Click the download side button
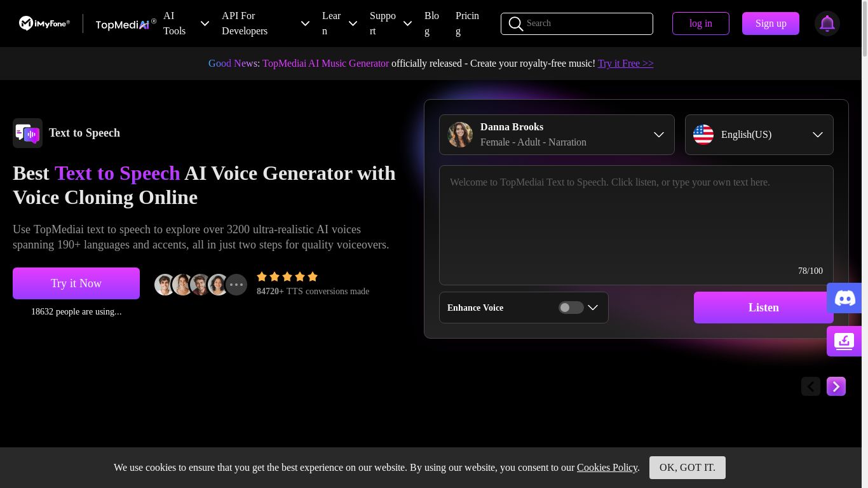The height and width of the screenshot is (488, 868). pyautogui.click(x=844, y=341)
